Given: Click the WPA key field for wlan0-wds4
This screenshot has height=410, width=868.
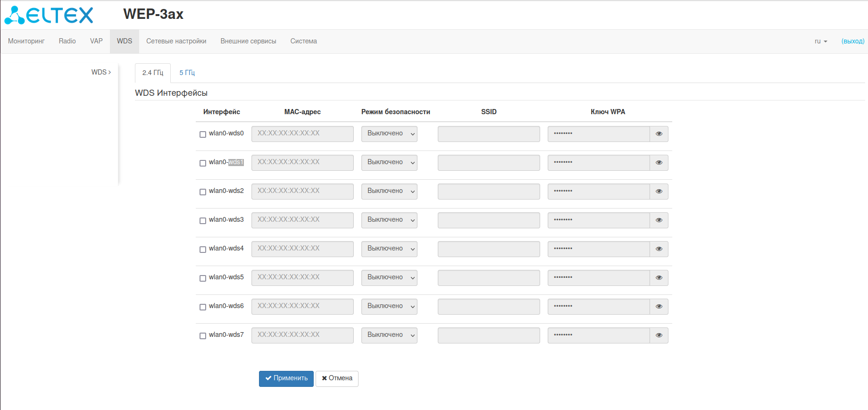Looking at the screenshot, I should click(599, 249).
